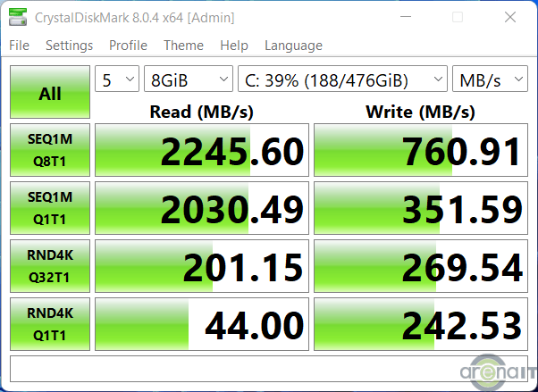Open the Settings menu
538x392 pixels.
[69, 46]
